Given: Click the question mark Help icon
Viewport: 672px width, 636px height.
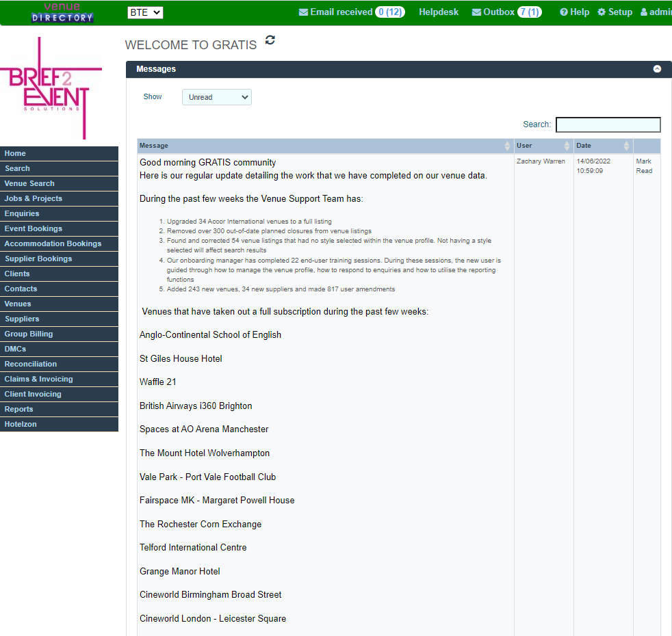Looking at the screenshot, I should point(564,12).
